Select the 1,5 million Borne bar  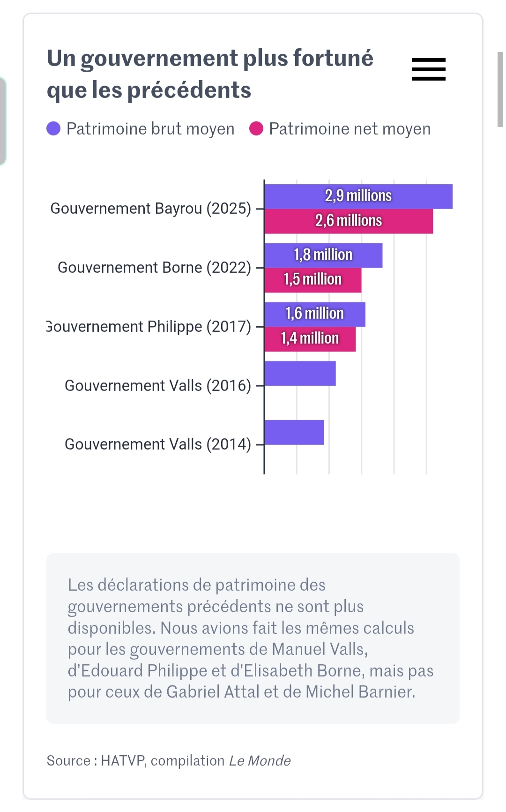(x=313, y=280)
